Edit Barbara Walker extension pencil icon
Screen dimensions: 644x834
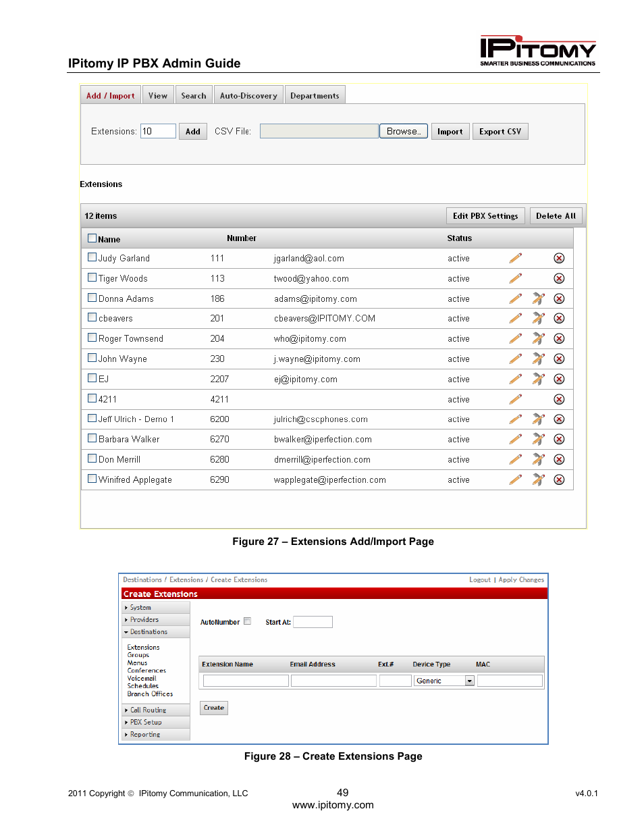[x=516, y=439]
